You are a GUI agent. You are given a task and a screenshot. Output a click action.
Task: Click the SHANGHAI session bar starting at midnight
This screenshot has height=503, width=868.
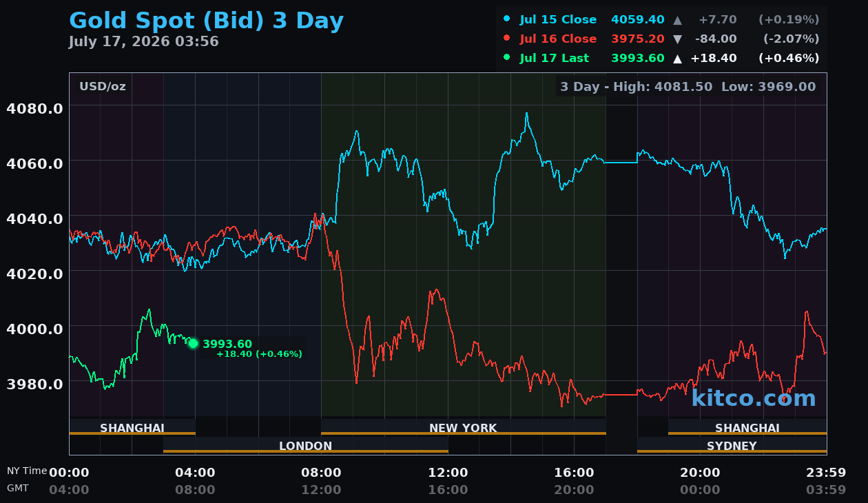132,428
